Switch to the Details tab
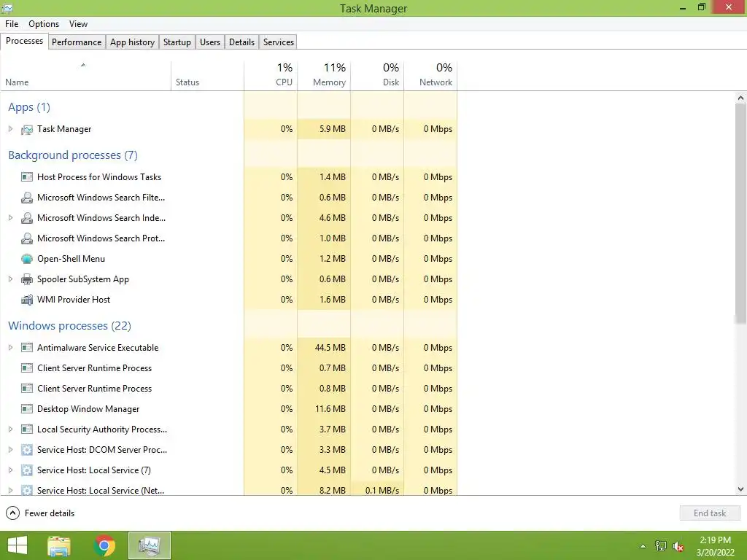Screen dimensions: 747x560 point(241,42)
